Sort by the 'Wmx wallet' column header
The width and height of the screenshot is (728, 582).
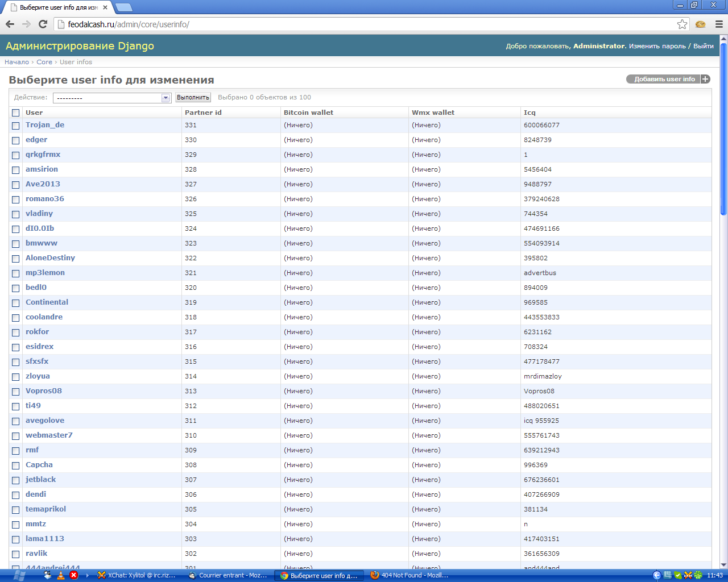tap(433, 113)
